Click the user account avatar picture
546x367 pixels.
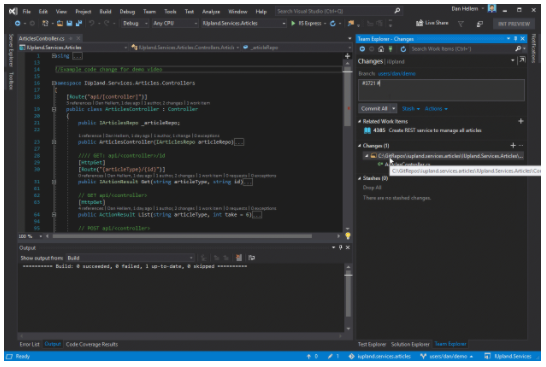coord(492,9)
